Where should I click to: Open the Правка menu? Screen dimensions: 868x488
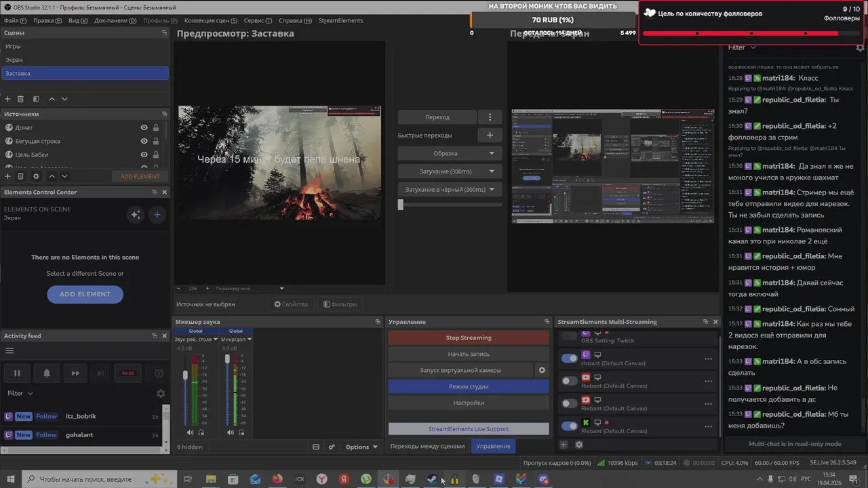[x=47, y=20]
